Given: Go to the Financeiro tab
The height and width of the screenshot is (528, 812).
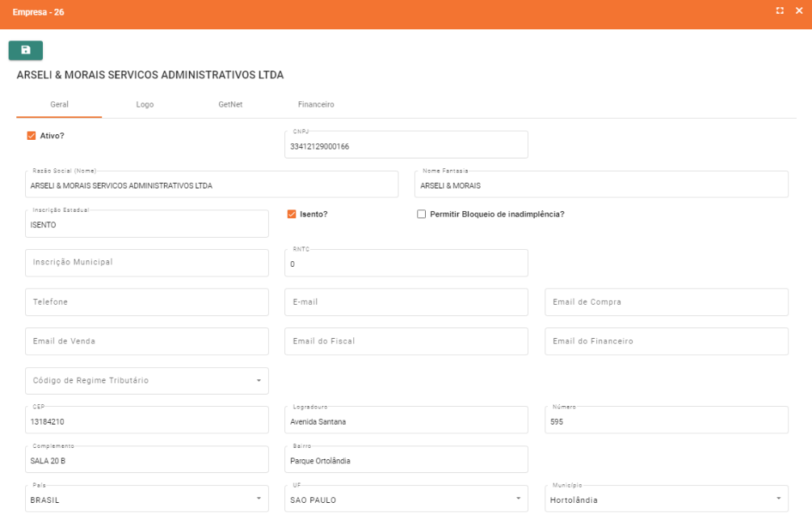Looking at the screenshot, I should (316, 104).
